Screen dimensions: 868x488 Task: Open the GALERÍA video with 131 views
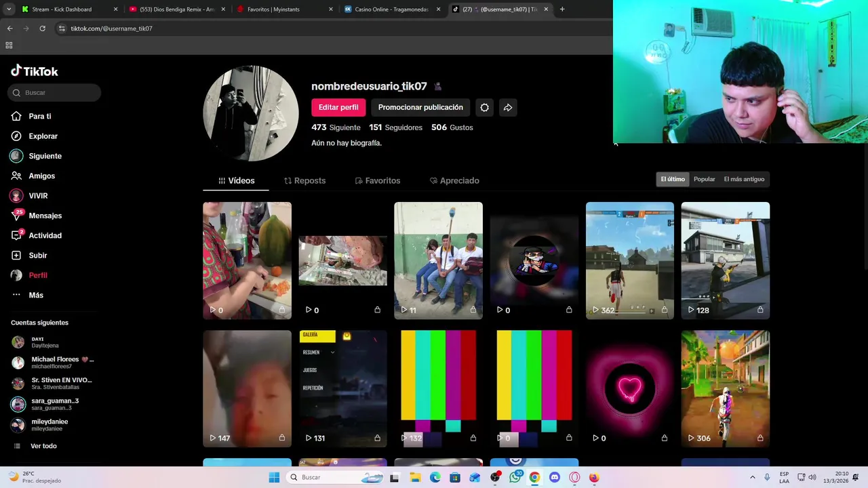pos(342,388)
